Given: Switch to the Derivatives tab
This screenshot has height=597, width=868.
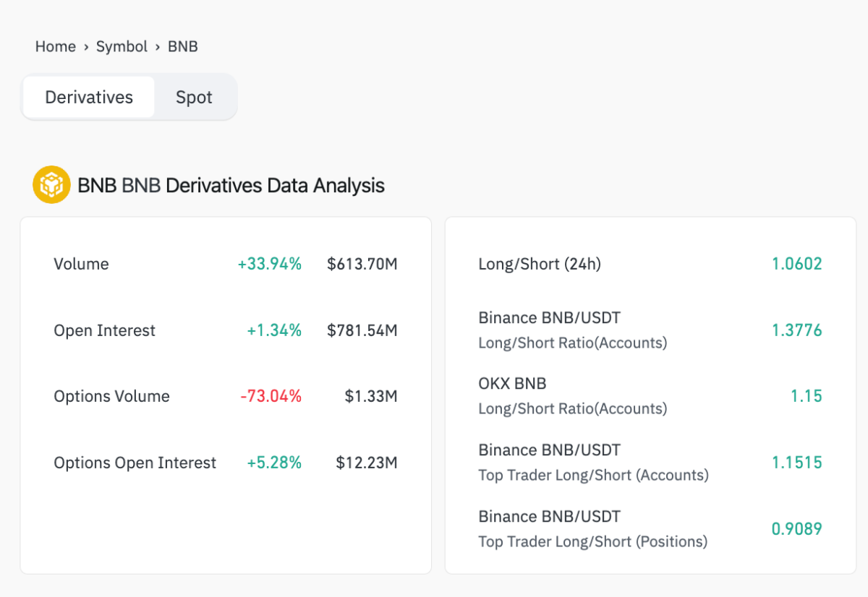Looking at the screenshot, I should [89, 98].
